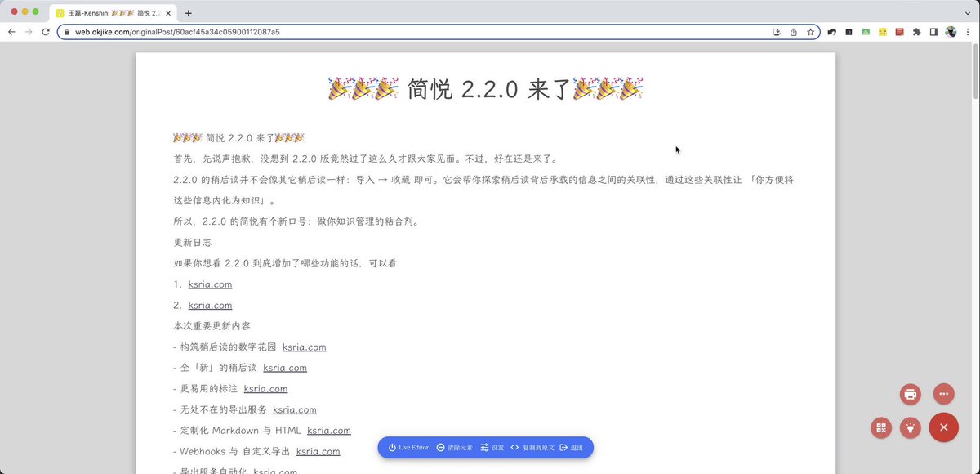
Task: Click the red print floating button
Action: pyautogui.click(x=911, y=395)
